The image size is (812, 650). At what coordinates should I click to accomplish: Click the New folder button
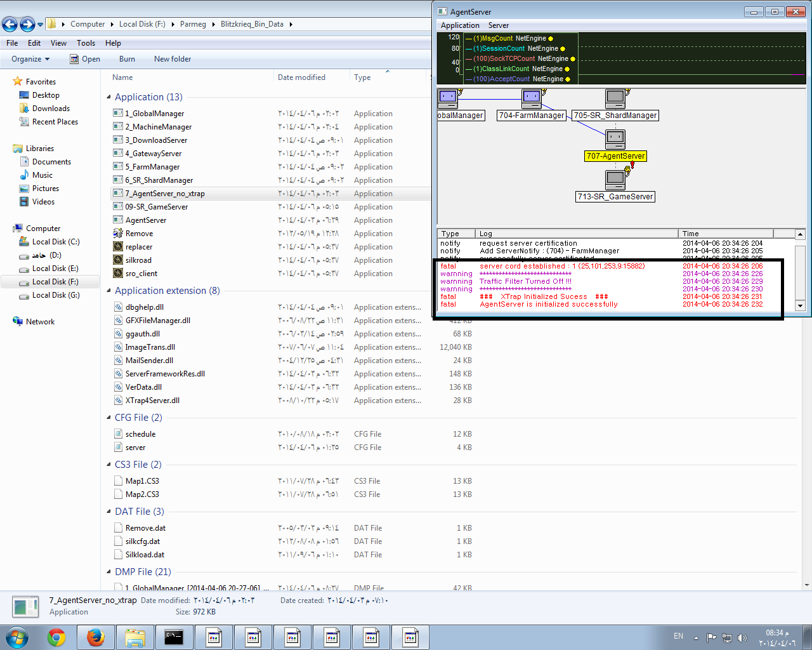(172, 59)
